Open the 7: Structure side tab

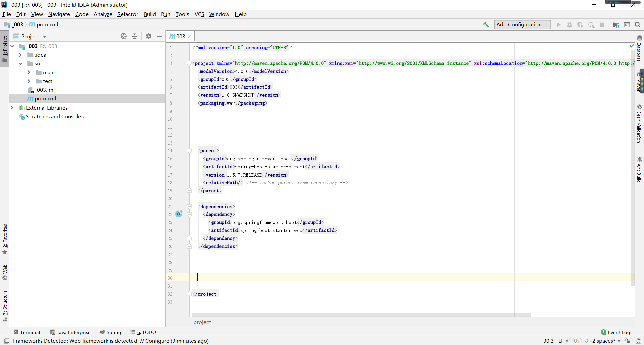(5, 306)
